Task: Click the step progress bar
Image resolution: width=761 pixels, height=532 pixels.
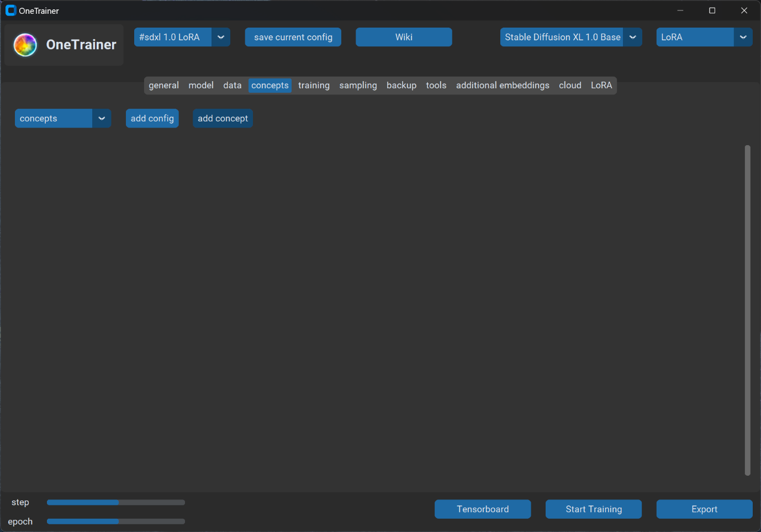Action: [116, 502]
